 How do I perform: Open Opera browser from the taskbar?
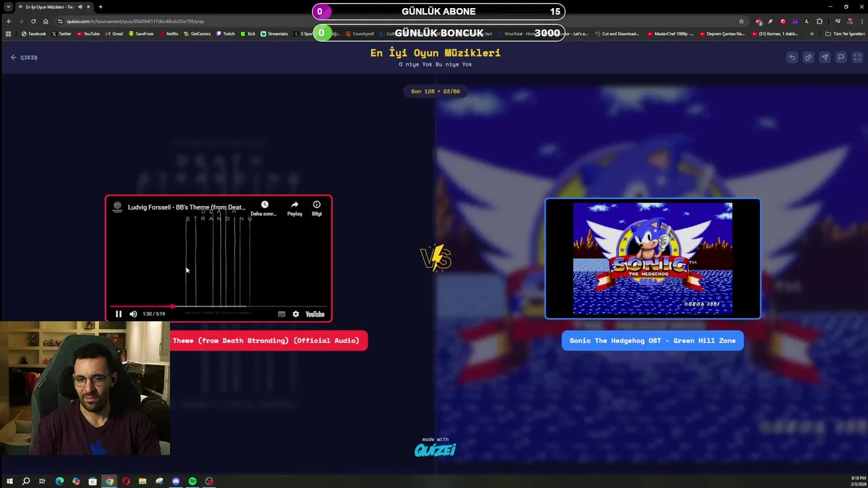tap(126, 481)
